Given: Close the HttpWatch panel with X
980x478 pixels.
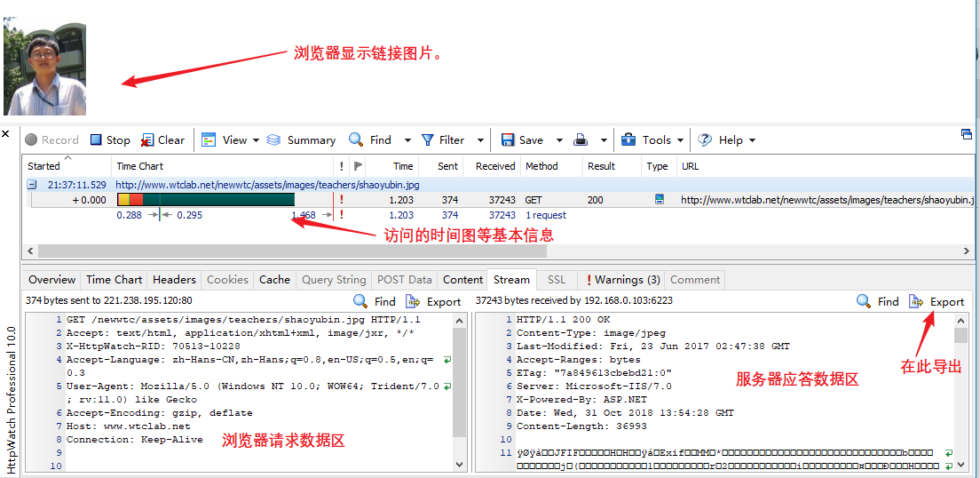Looking at the screenshot, I should [6, 134].
